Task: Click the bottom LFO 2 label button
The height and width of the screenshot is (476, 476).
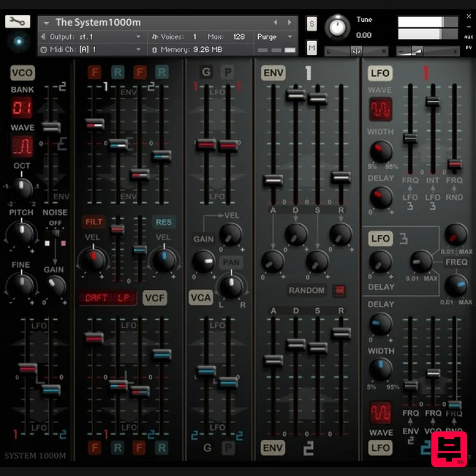Action: tap(380, 448)
